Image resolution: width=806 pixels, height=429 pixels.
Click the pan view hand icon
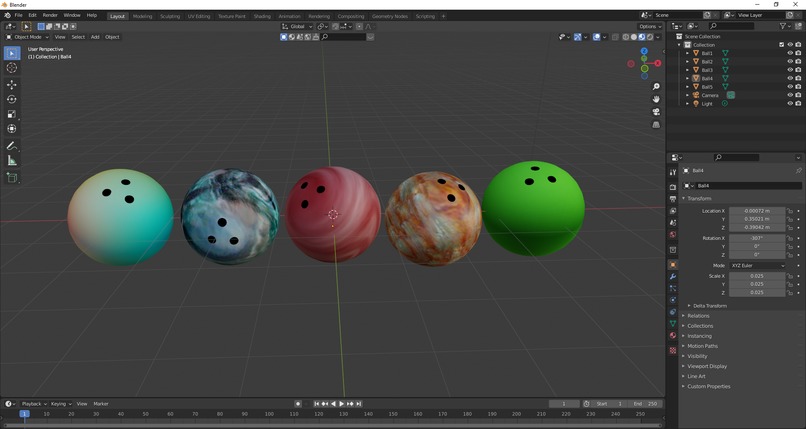[656, 99]
